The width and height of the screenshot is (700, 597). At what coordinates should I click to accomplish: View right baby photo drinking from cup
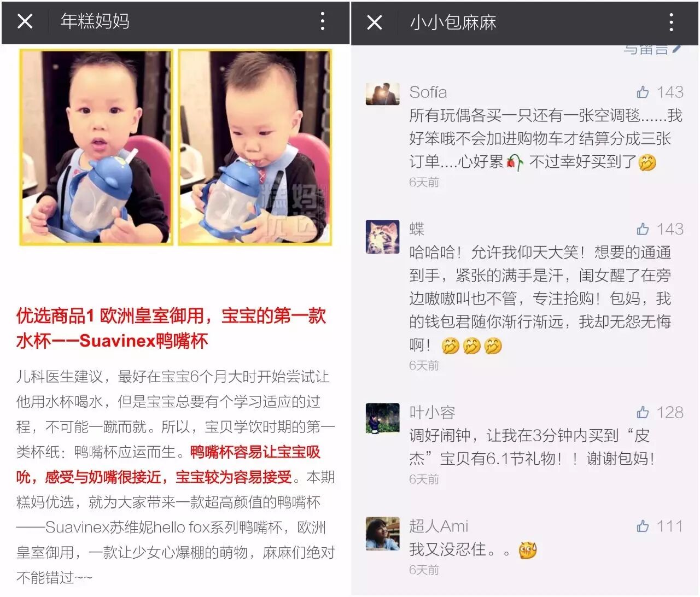tap(255, 147)
